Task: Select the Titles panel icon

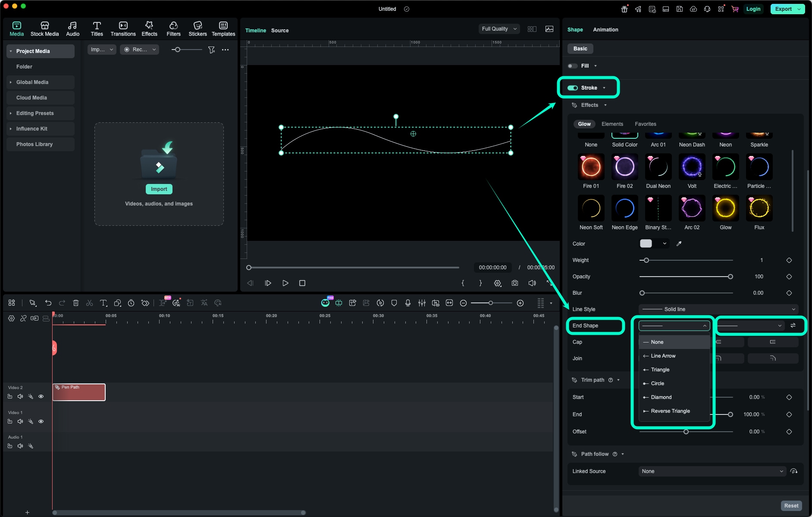Action: [97, 28]
